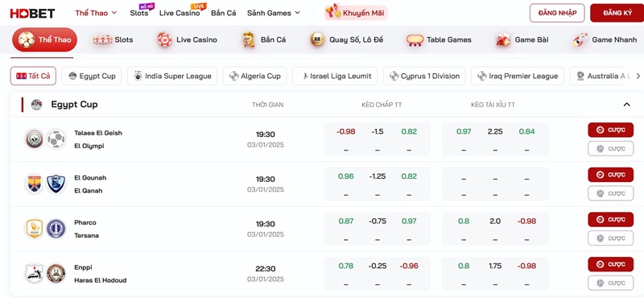Click El Gounah team crest
Viewport: 644px width, 298px height.
pos(35,184)
